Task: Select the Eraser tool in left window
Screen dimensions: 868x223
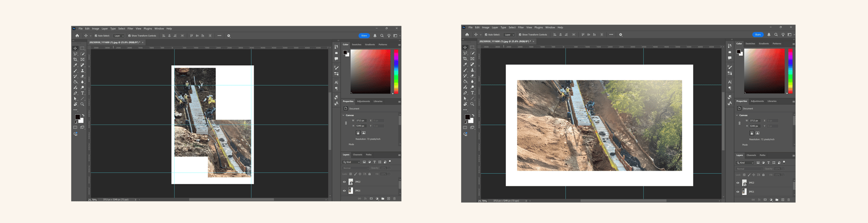Action: tap(82, 76)
